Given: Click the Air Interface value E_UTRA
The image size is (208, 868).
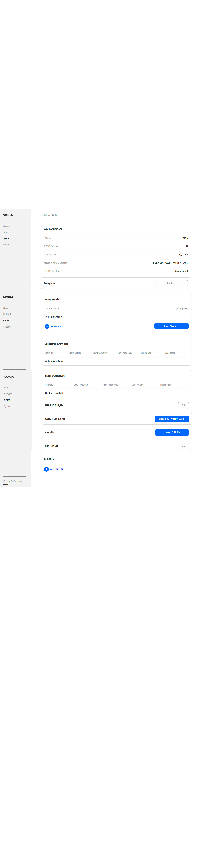Looking at the screenshot, I should (x=183, y=254).
